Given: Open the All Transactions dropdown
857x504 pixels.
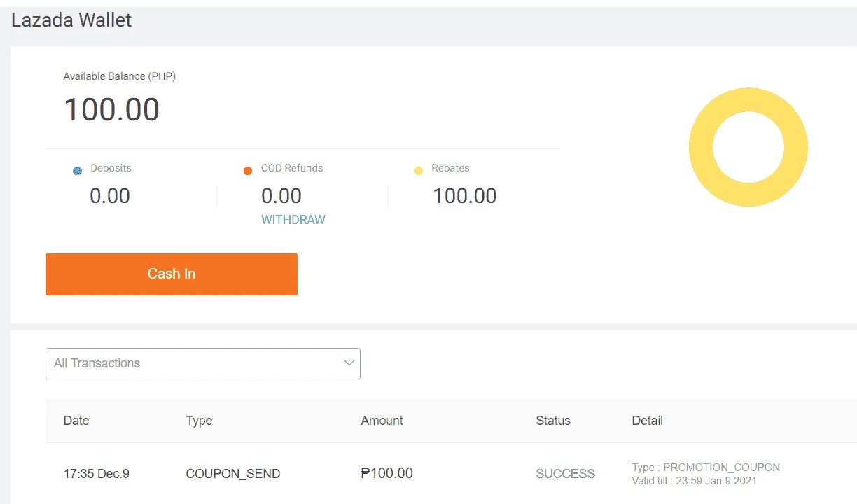Looking at the screenshot, I should (x=203, y=363).
